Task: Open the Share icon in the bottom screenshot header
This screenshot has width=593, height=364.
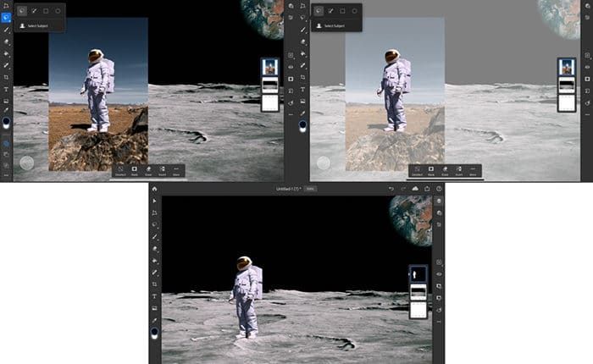Action: [x=427, y=189]
